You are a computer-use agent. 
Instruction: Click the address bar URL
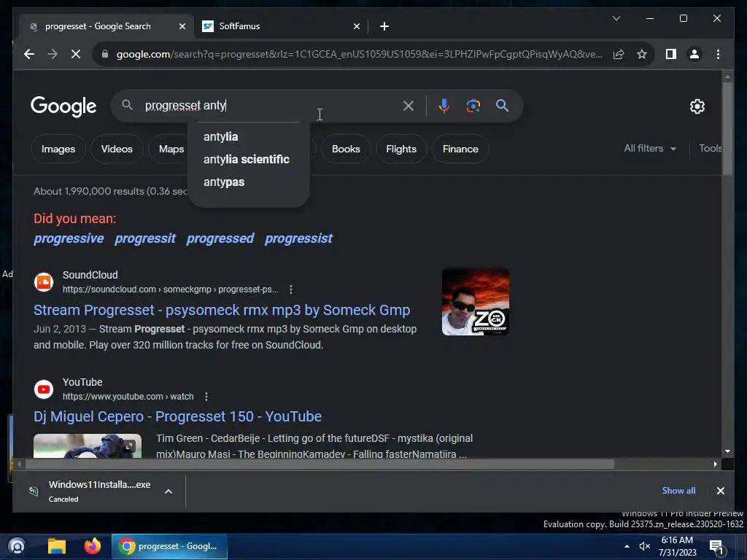(x=360, y=54)
